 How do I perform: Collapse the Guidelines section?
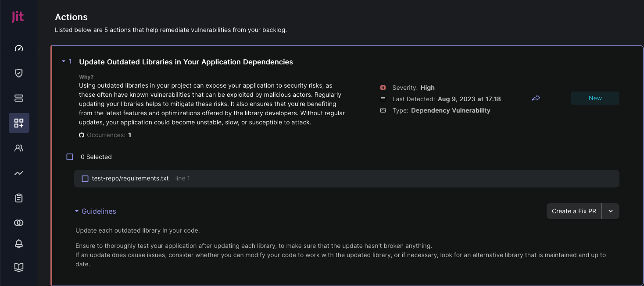tap(77, 211)
